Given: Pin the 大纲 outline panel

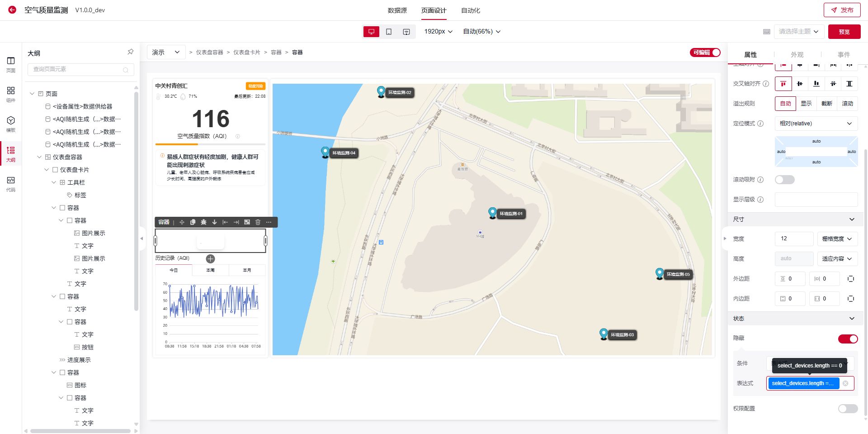Looking at the screenshot, I should tap(130, 52).
